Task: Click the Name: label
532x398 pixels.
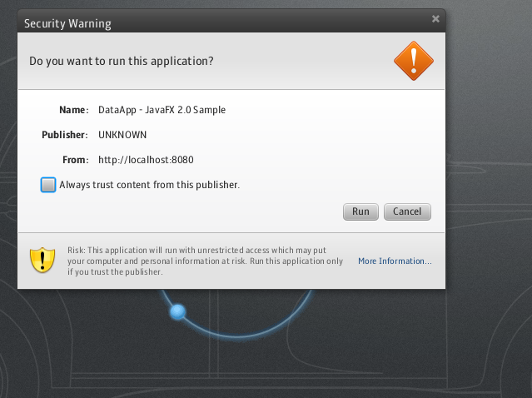Action: tap(74, 110)
